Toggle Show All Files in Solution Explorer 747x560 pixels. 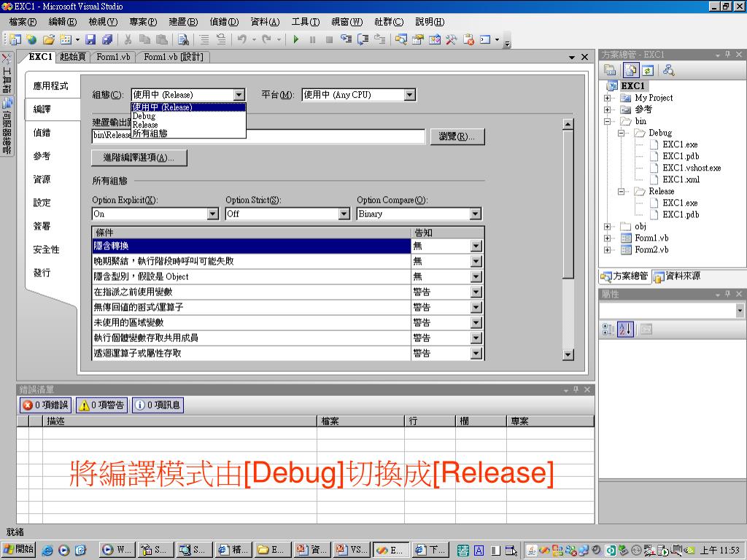631,71
